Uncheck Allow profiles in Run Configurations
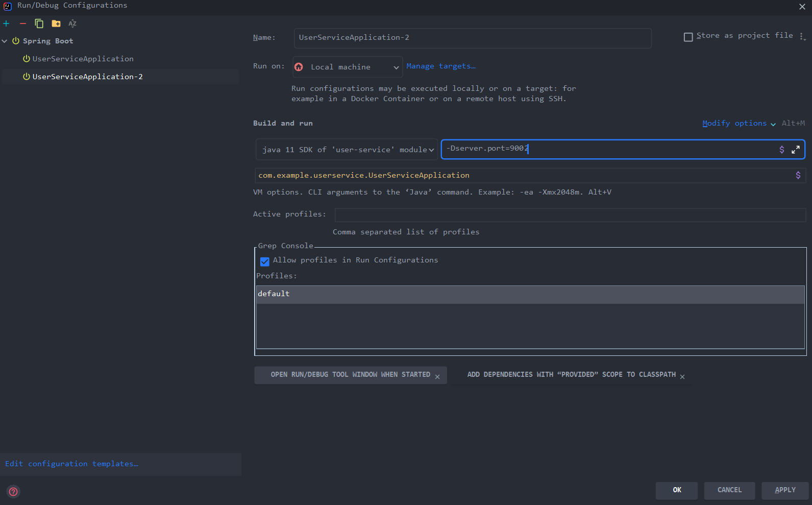 265,261
